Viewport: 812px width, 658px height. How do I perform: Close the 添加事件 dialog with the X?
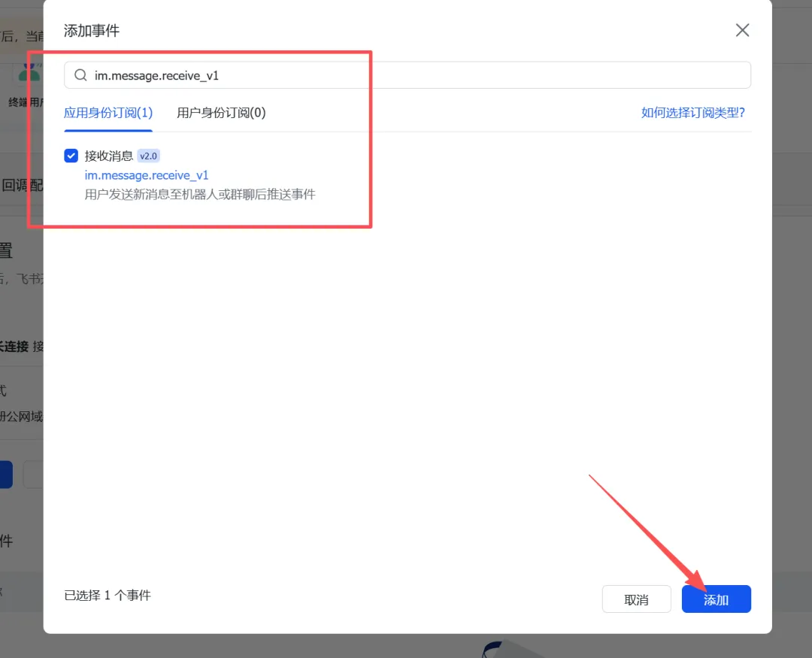(x=742, y=31)
